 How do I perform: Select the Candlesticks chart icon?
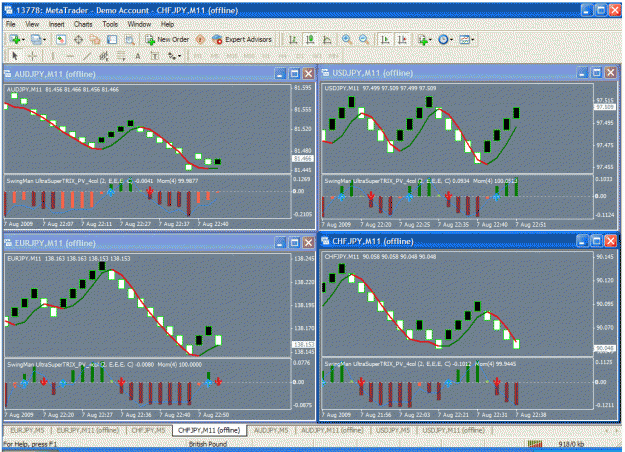310,39
